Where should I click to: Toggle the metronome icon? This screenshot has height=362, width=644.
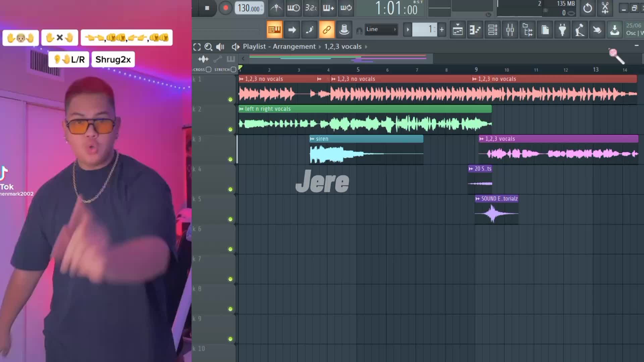click(276, 8)
